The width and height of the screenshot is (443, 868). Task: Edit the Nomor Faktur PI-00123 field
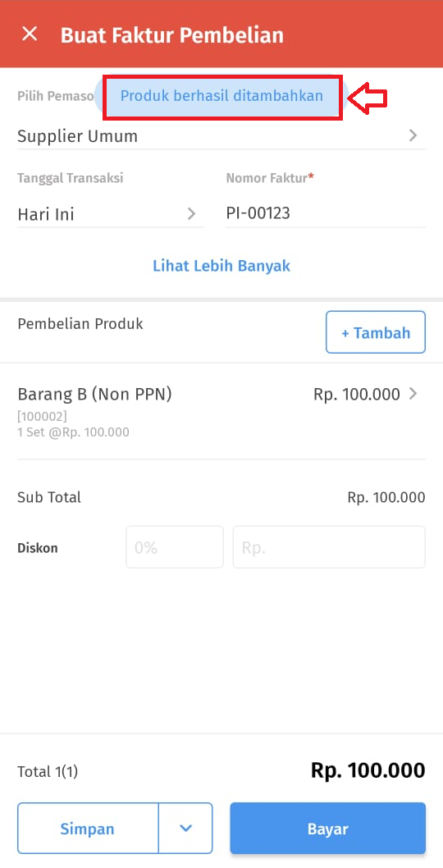(x=326, y=213)
